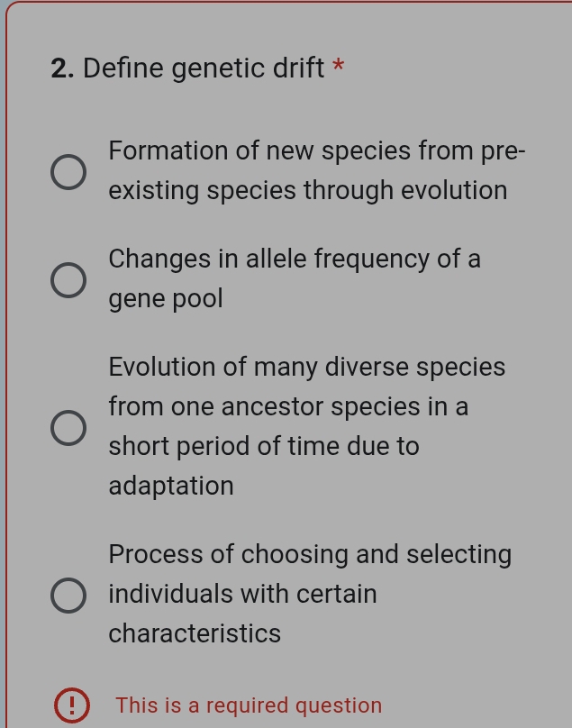Click the answer text 'gene pool'
The image size is (572, 728).
165,298
